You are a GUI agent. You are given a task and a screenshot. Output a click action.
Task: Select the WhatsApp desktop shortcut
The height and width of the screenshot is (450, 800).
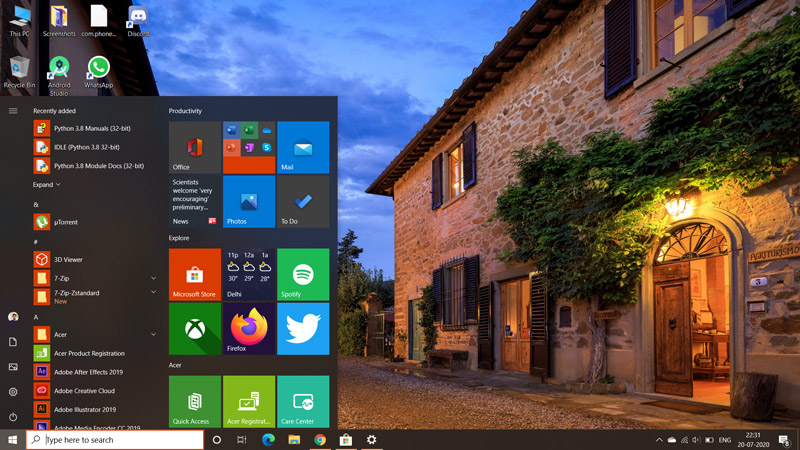pos(98,73)
